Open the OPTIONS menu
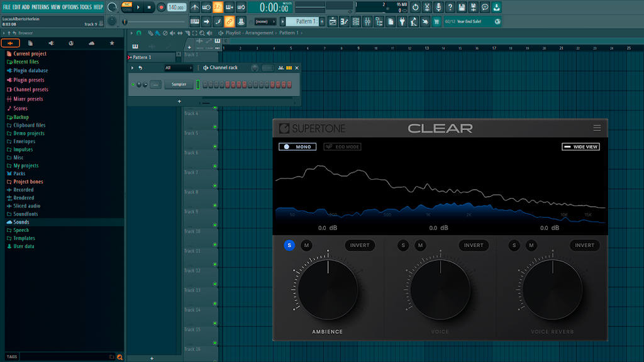644x362 pixels. point(70,7)
